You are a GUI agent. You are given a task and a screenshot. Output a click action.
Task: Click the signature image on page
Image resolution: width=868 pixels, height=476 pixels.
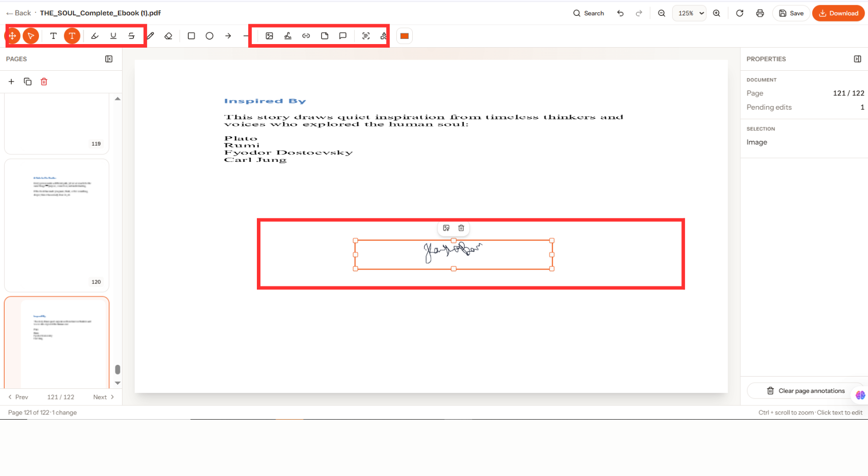click(453, 255)
